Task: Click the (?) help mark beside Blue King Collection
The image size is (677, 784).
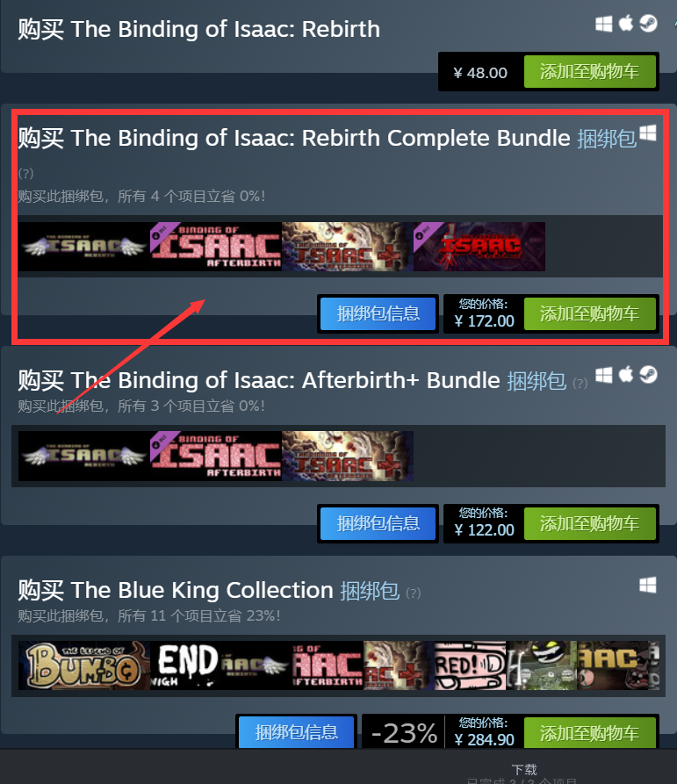Action: (x=413, y=593)
